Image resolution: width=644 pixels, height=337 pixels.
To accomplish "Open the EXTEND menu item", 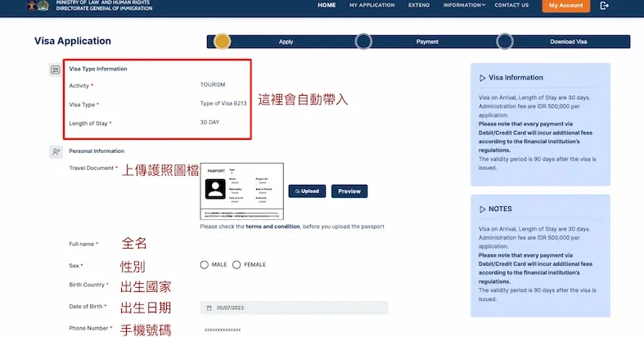I will pos(419,6).
